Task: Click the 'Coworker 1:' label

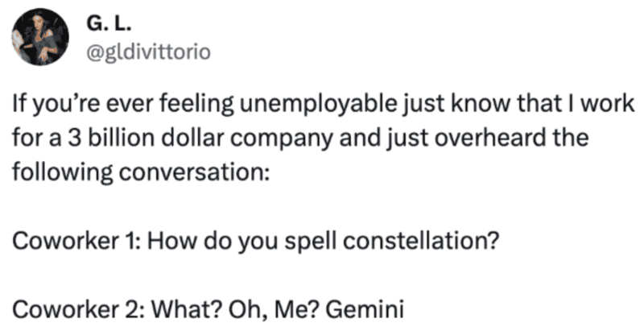Action: (76, 241)
